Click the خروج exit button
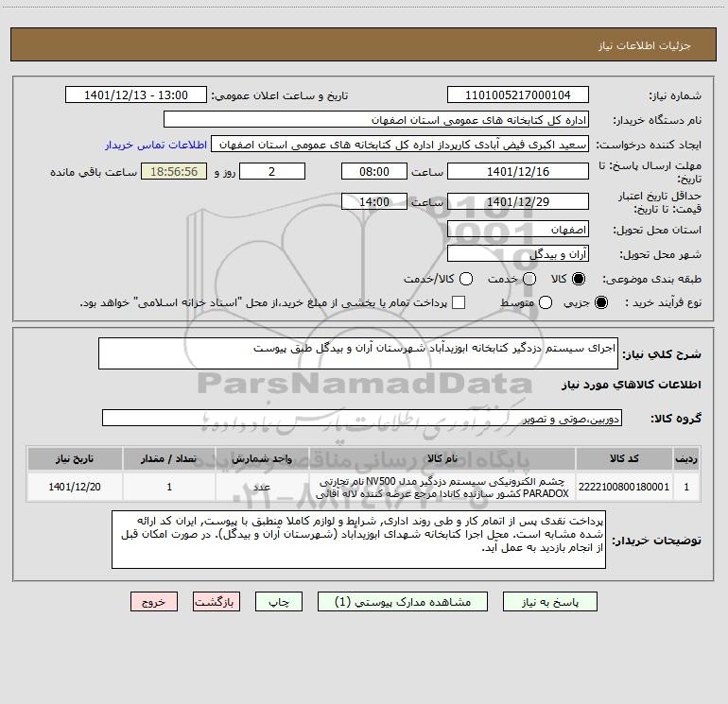Screen dimensions: 728x704 tap(154, 601)
